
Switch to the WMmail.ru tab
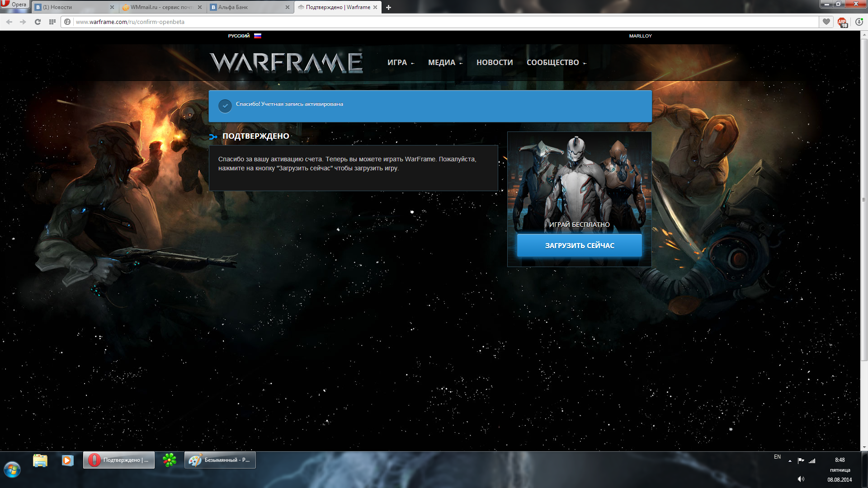pyautogui.click(x=162, y=7)
